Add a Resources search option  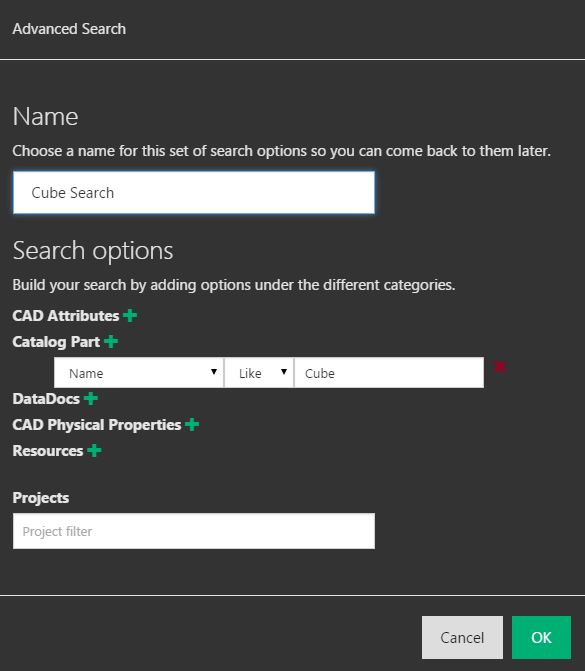click(94, 451)
